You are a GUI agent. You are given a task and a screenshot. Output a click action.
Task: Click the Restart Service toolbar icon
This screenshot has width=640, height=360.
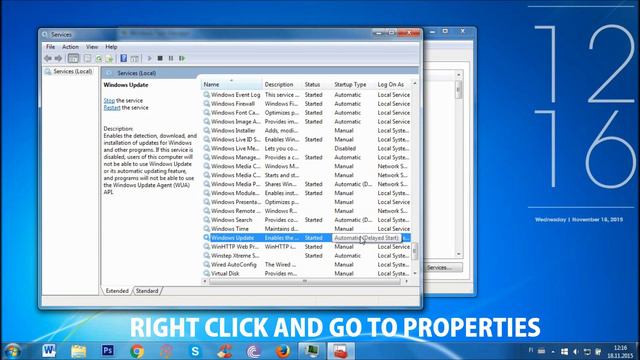click(x=182, y=58)
